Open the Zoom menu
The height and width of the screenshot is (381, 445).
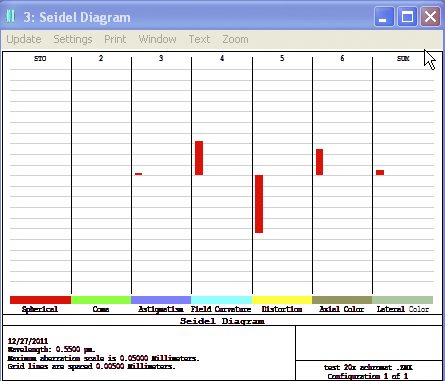[235, 39]
